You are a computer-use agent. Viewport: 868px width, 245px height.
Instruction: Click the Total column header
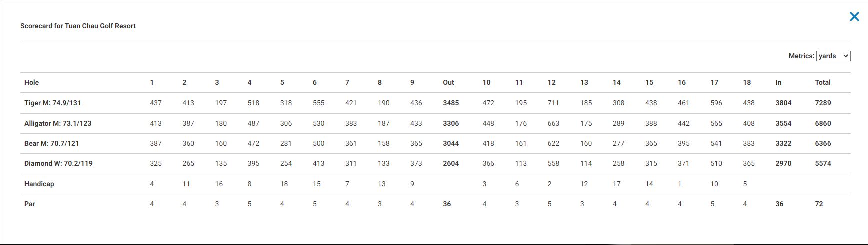823,82
